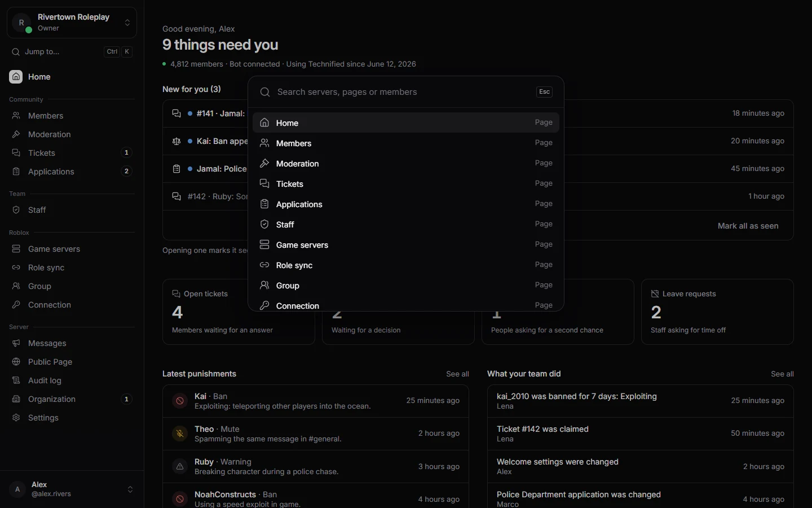Click the ban icon beside Kai's punishment
The width and height of the screenshot is (812, 508).
pos(180,401)
